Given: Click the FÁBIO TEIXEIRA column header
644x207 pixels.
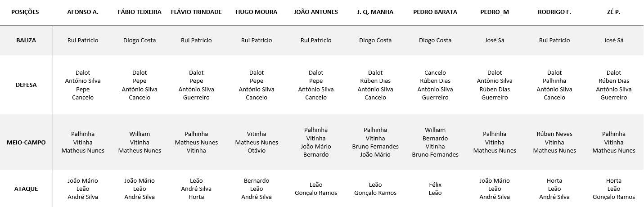Looking at the screenshot, I should pyautogui.click(x=140, y=12).
